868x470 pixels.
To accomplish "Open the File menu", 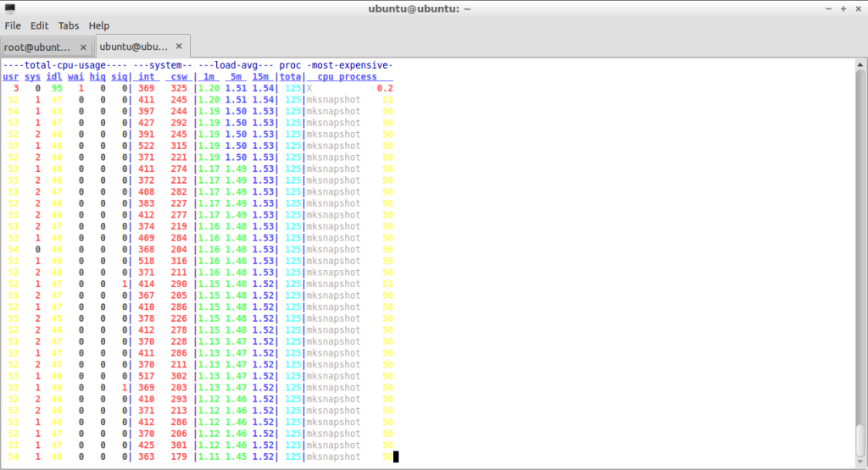I will (13, 25).
